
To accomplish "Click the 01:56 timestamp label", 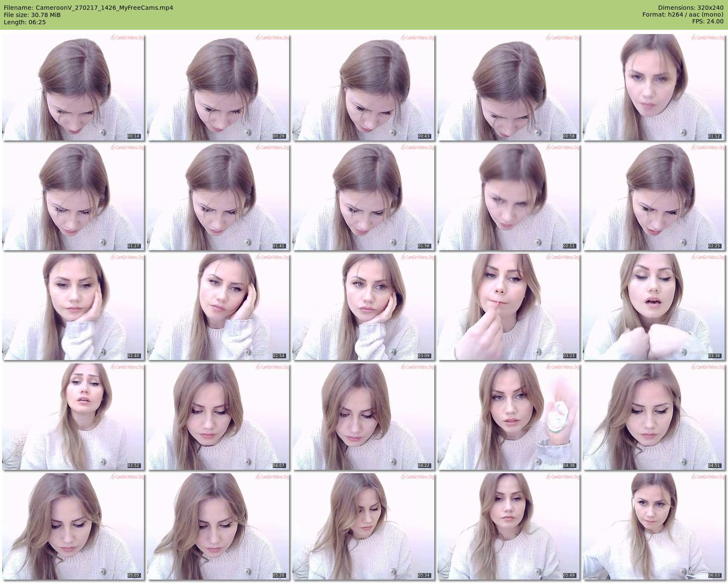I will pyautogui.click(x=424, y=246).
